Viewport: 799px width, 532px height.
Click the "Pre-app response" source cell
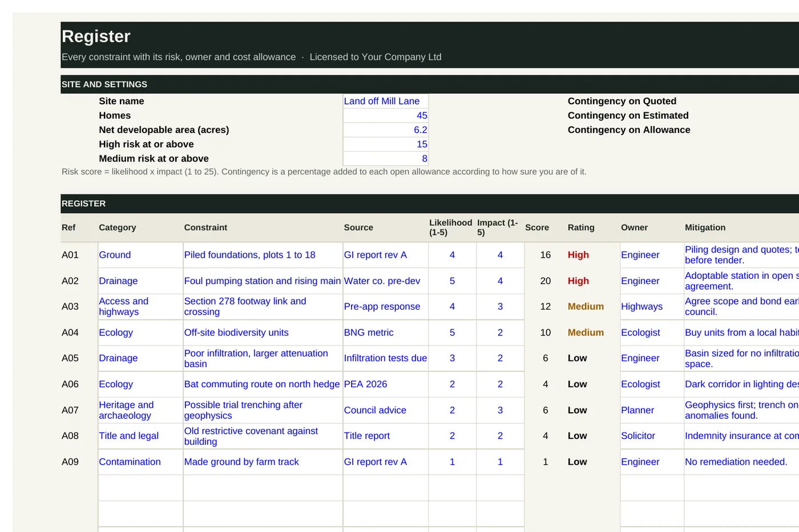tap(386, 307)
